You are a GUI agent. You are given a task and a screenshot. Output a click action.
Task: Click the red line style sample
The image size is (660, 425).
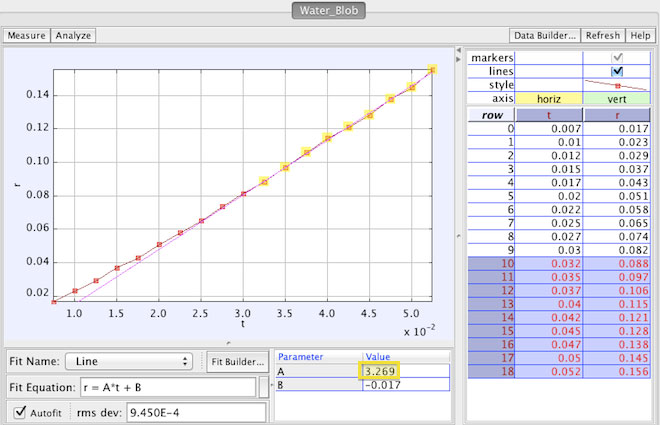[617, 85]
